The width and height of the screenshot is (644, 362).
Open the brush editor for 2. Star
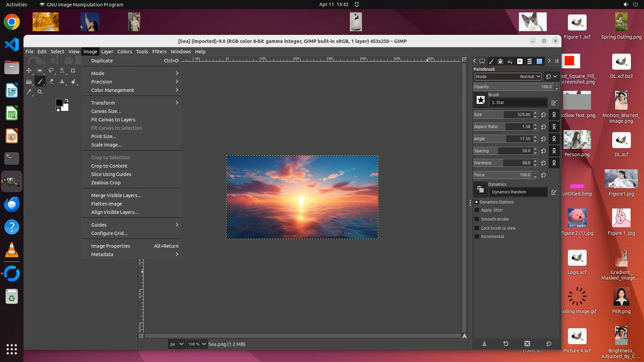tap(554, 103)
